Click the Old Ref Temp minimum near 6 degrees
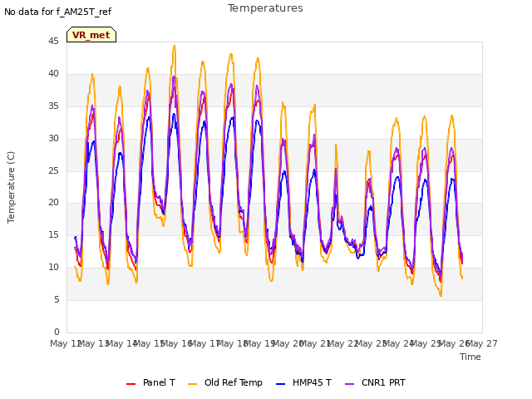 pos(441,296)
